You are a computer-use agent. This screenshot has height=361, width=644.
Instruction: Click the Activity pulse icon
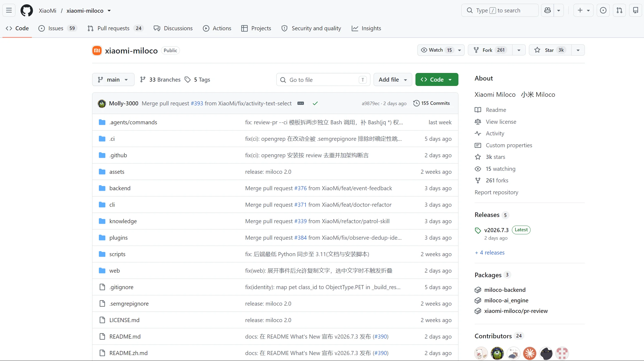click(x=478, y=133)
